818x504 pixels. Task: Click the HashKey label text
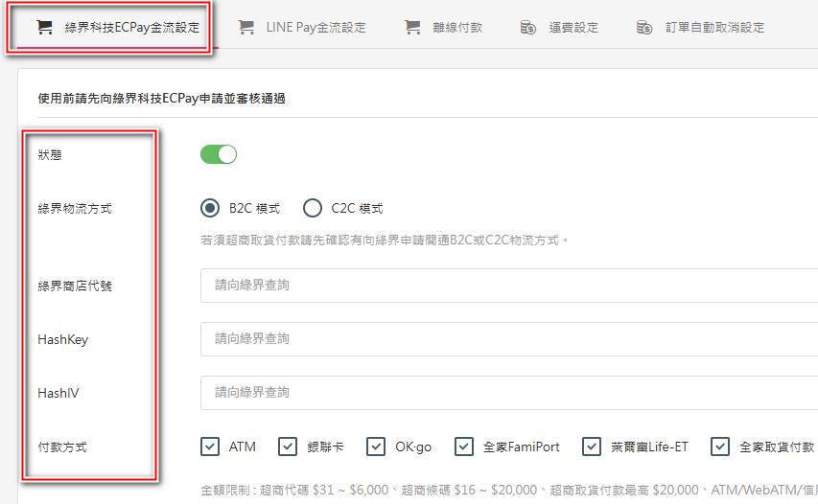(x=62, y=339)
